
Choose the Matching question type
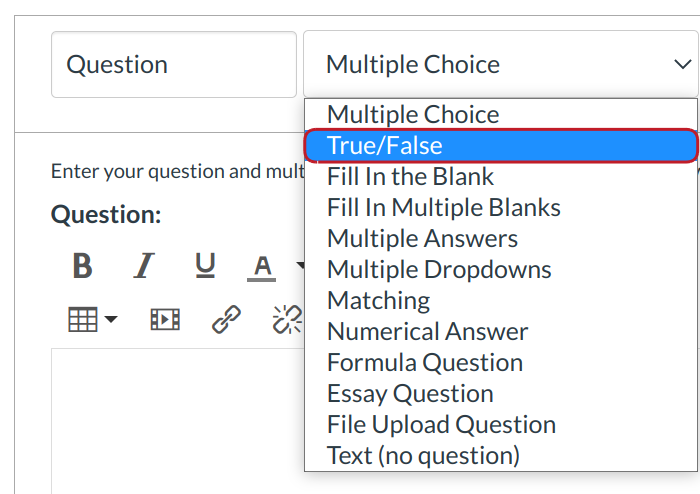pyautogui.click(x=378, y=301)
